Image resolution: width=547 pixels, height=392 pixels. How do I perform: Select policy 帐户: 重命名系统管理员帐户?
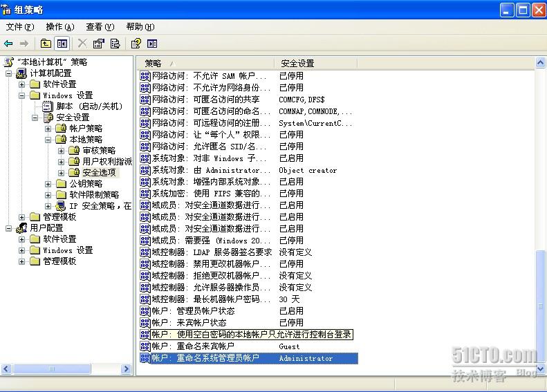[x=249, y=358]
